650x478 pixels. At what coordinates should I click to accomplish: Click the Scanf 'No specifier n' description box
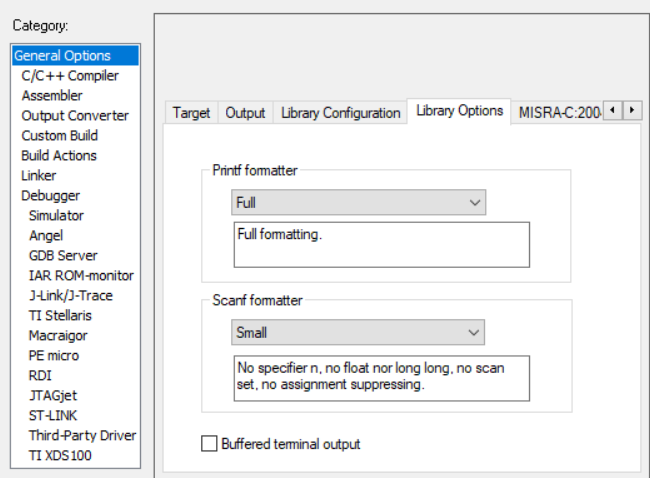(382, 378)
